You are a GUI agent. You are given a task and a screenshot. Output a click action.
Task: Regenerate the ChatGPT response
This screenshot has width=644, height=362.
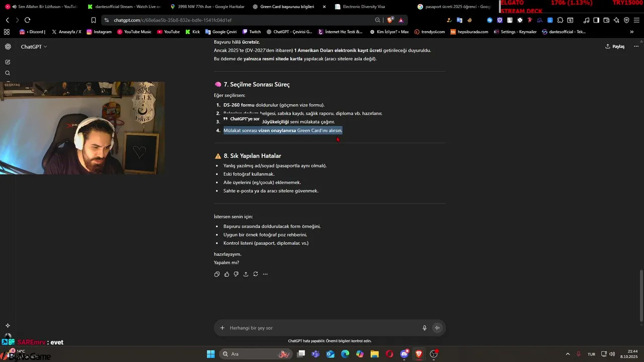(x=256, y=274)
